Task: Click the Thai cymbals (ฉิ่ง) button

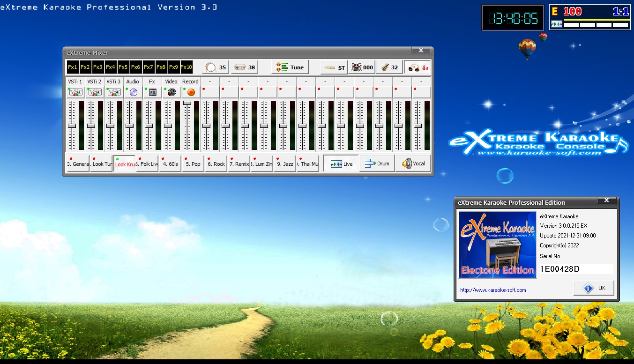Action: click(x=418, y=67)
